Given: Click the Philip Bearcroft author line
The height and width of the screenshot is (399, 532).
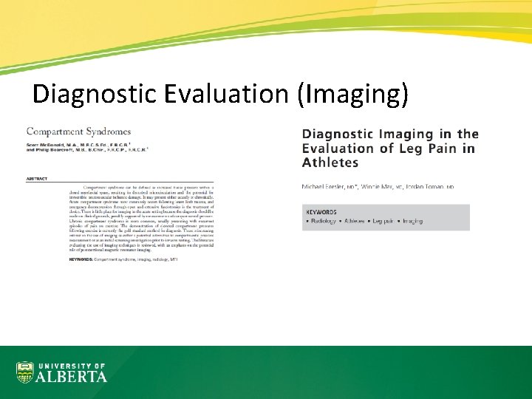Looking at the screenshot, I should point(87,149).
